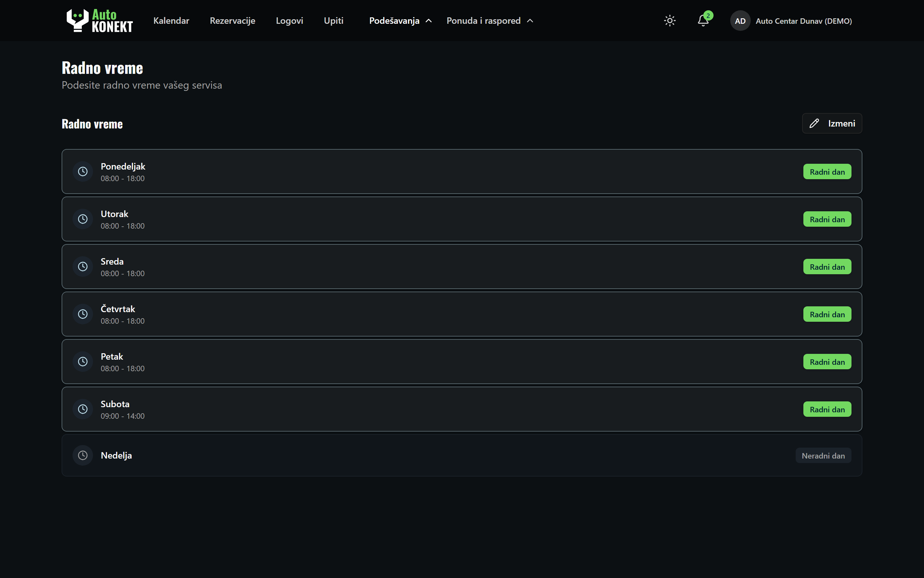Click clock icon in Četvrtak row
Screen dimensions: 924x578
[x=83, y=314]
